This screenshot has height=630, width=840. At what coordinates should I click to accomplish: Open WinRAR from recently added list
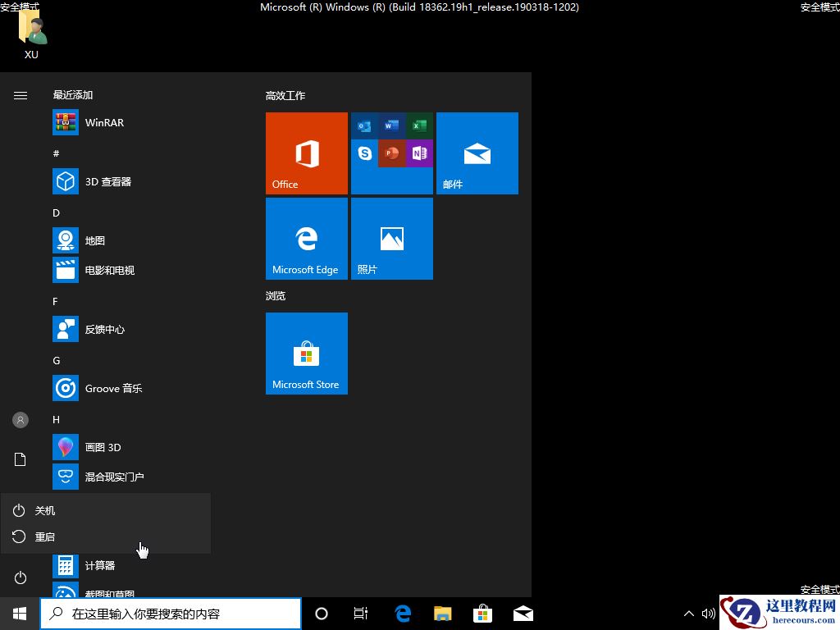coord(104,123)
